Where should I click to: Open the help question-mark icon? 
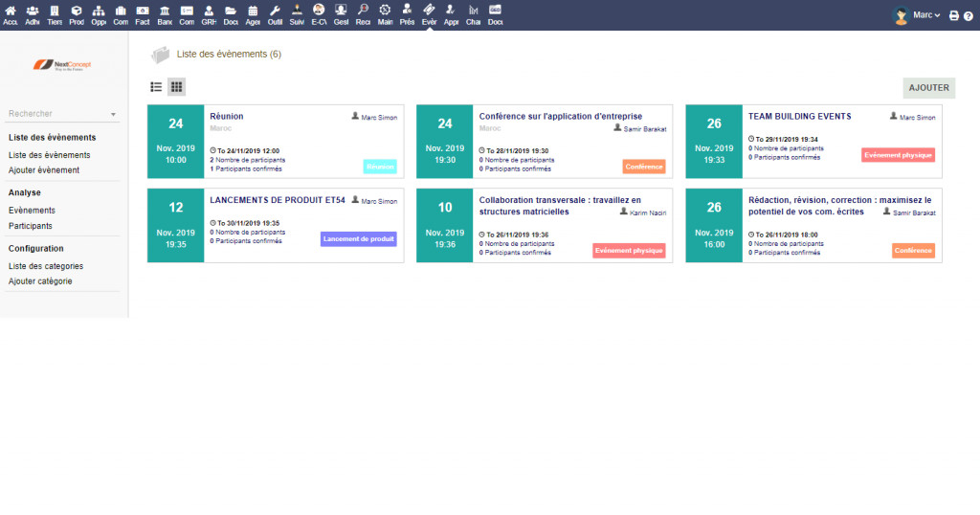click(x=969, y=15)
